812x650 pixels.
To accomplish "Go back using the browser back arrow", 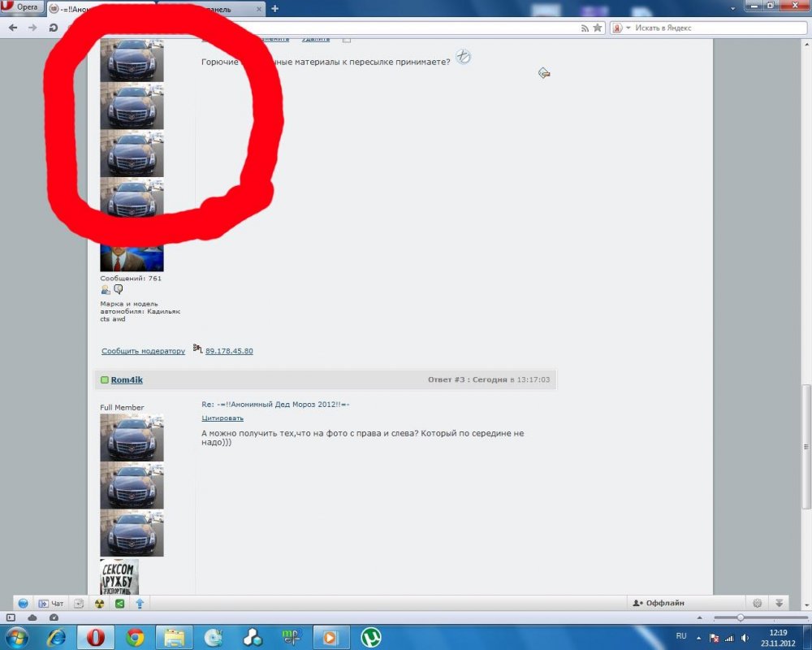I will 13,28.
